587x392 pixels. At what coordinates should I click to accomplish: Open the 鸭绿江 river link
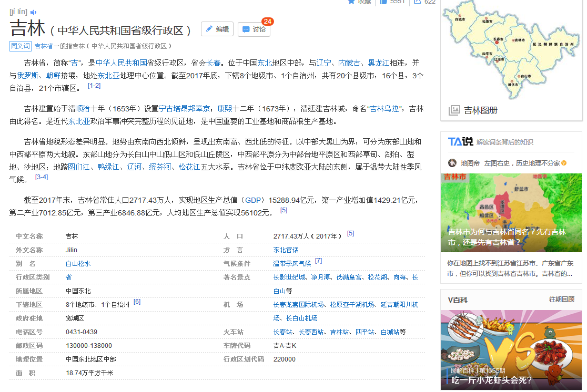pos(108,167)
